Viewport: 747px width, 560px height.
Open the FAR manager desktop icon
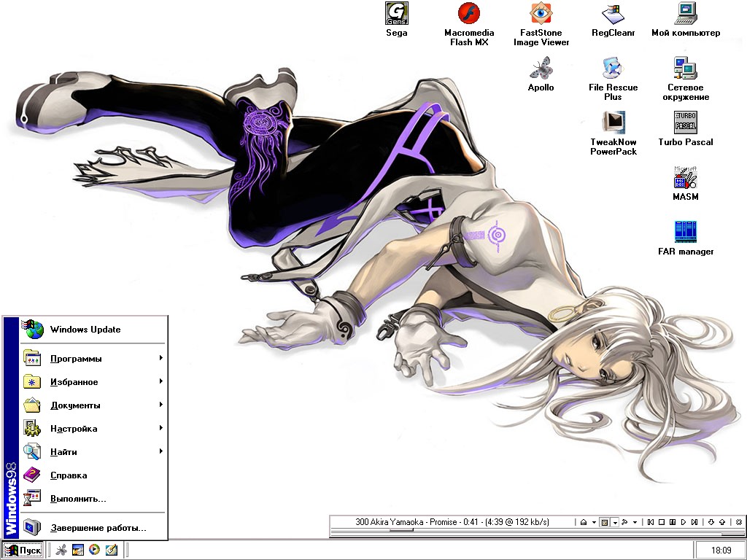pyautogui.click(x=685, y=232)
